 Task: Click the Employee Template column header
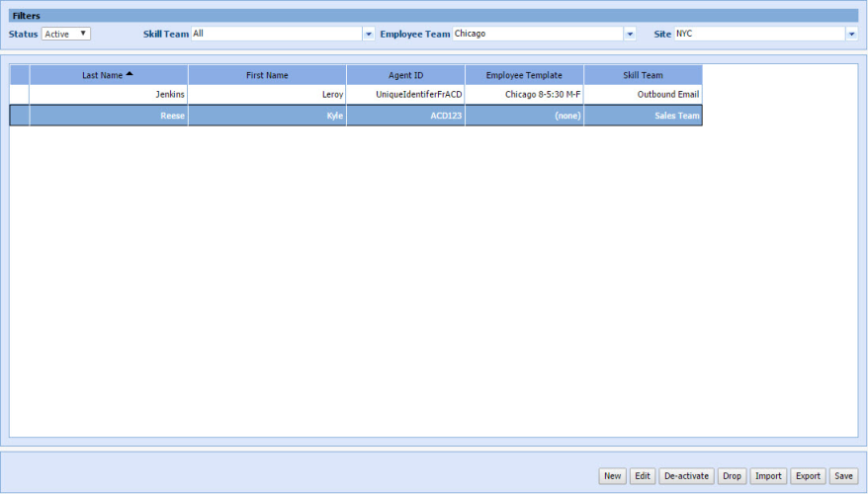pyautogui.click(x=524, y=75)
